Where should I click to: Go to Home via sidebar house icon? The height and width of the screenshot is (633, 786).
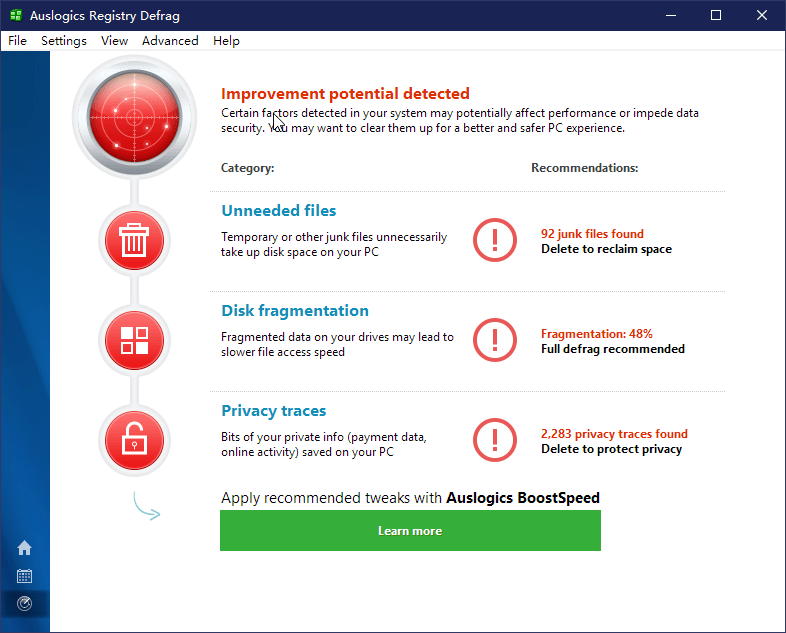click(x=24, y=547)
